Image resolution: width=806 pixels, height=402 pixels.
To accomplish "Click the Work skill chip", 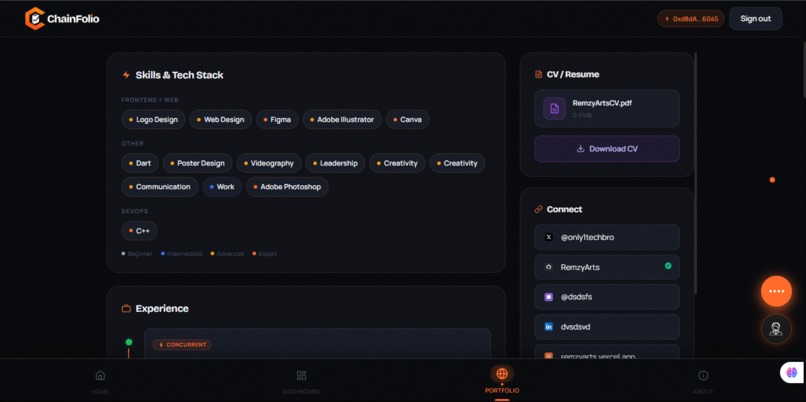I will [x=222, y=187].
